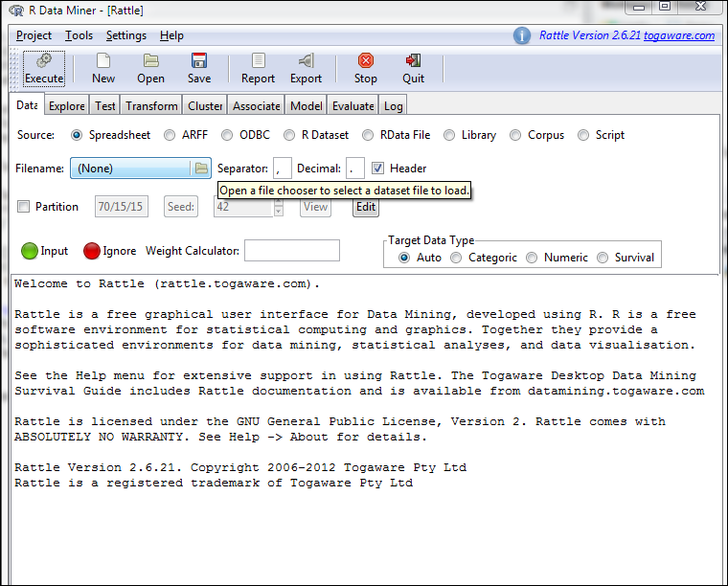Click the red Ignore indicator
Viewport: 728px width, 586px height.
point(91,251)
